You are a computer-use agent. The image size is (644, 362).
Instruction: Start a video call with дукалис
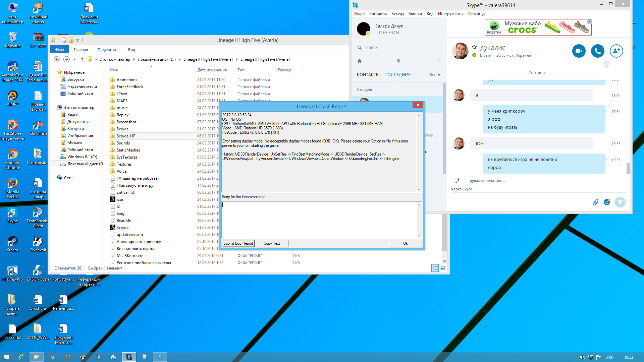(579, 51)
